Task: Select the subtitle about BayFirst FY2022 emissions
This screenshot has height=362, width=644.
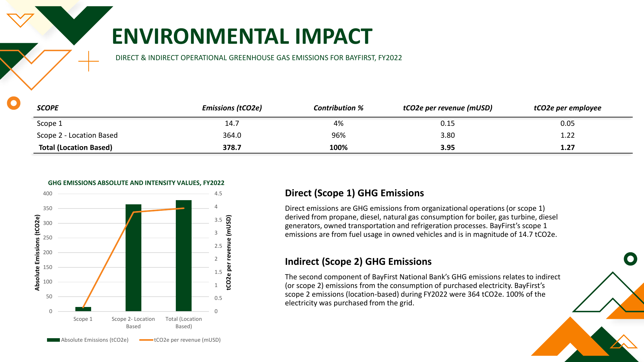Action: point(259,58)
